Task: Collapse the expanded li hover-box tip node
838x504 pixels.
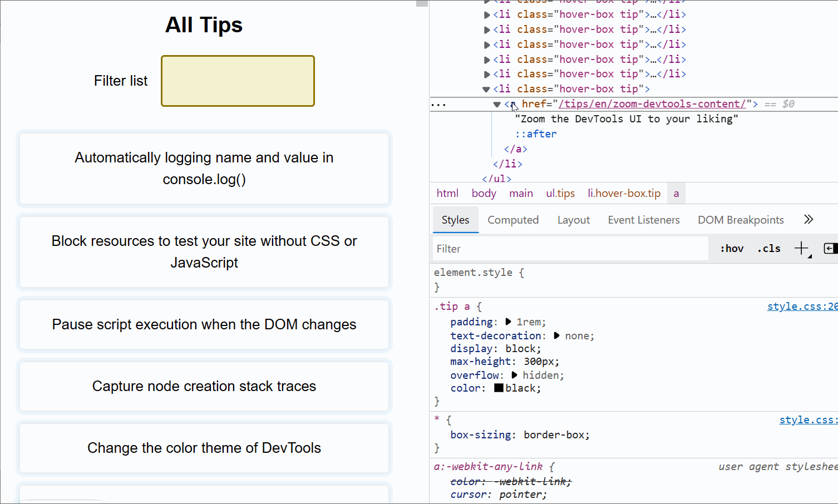Action: coord(486,89)
